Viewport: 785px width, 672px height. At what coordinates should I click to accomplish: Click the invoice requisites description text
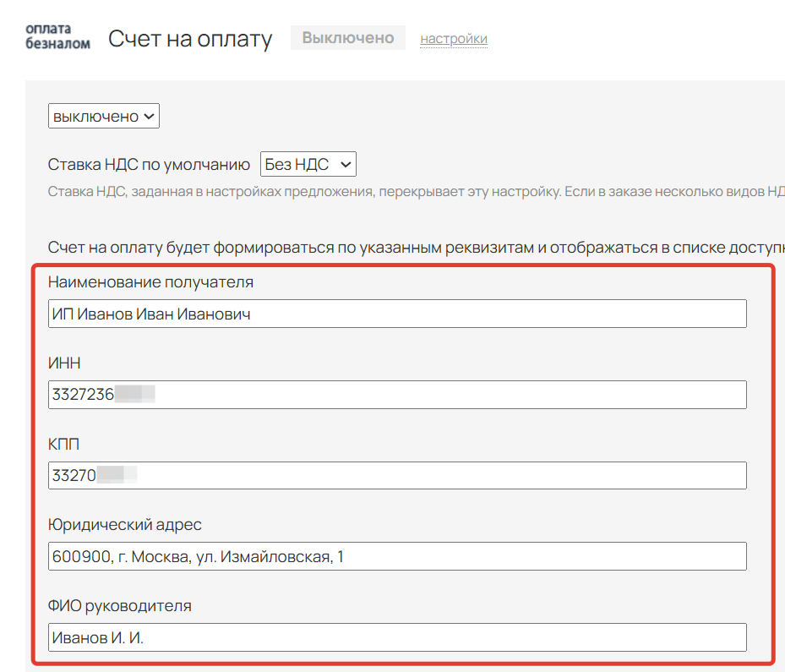(416, 249)
